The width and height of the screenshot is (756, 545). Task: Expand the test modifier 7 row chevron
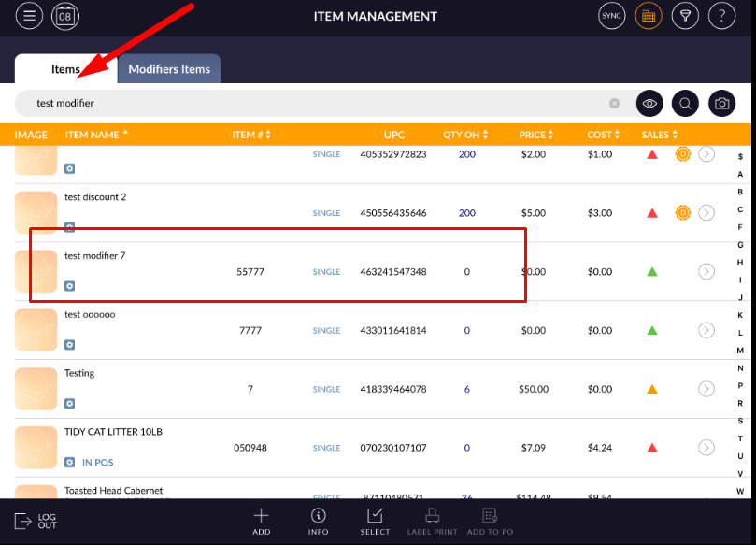pos(706,272)
